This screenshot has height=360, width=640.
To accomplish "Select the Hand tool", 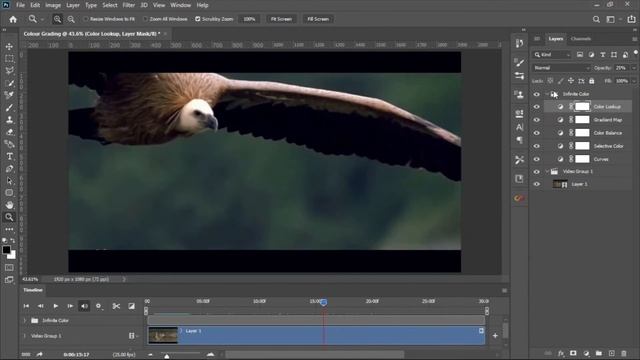I will pyautogui.click(x=9, y=205).
